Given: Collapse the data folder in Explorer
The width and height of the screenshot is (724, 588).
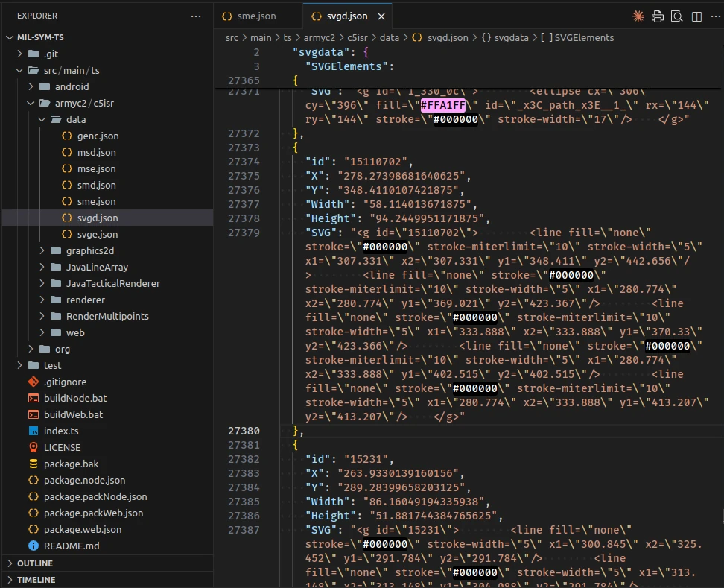Looking at the screenshot, I should 42,119.
